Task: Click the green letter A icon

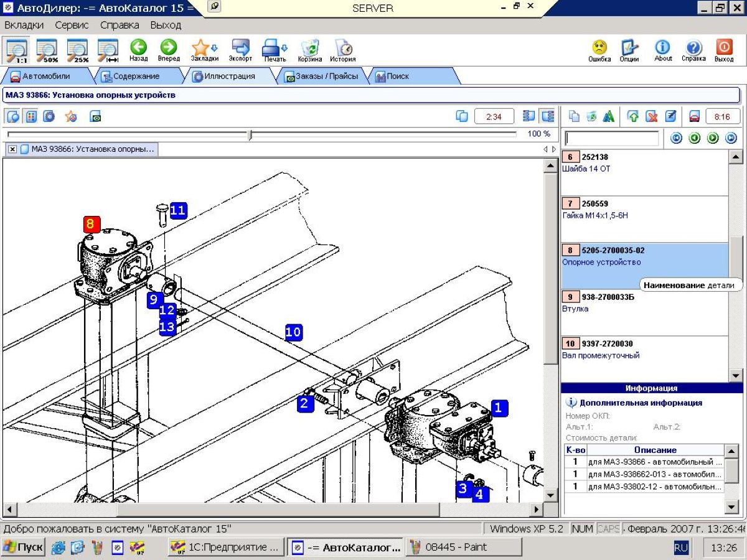Action: (608, 116)
